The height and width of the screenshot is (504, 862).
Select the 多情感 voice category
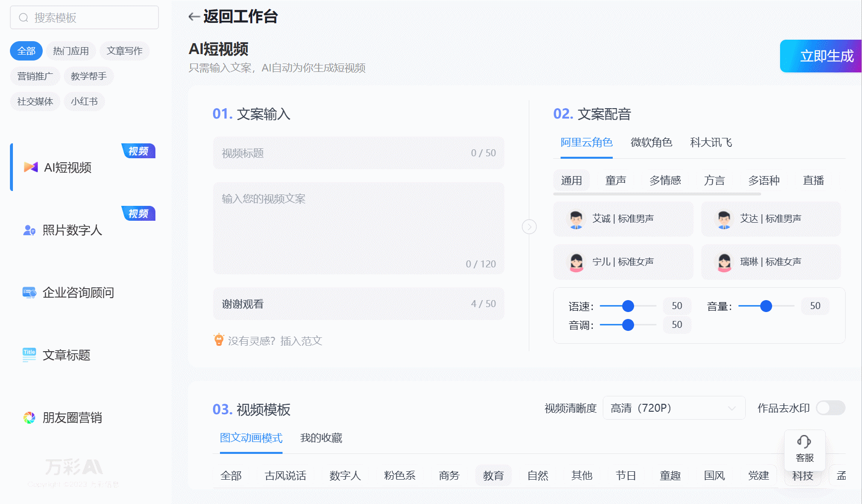click(x=665, y=181)
